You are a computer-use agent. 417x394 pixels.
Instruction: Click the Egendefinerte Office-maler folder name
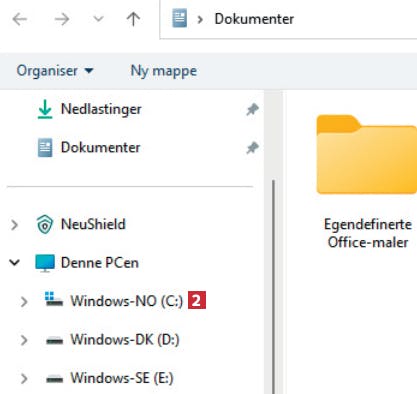[x=368, y=233]
